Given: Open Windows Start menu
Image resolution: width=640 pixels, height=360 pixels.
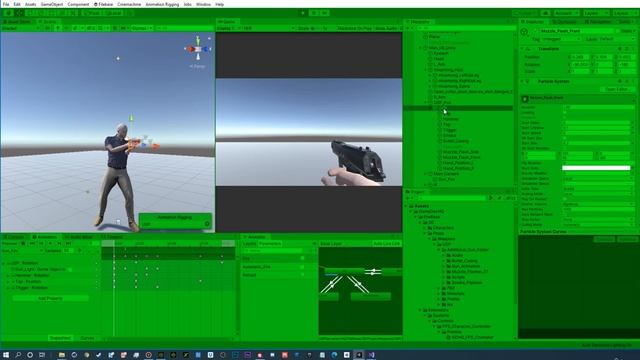Looking at the screenshot, I should (x=6, y=355).
